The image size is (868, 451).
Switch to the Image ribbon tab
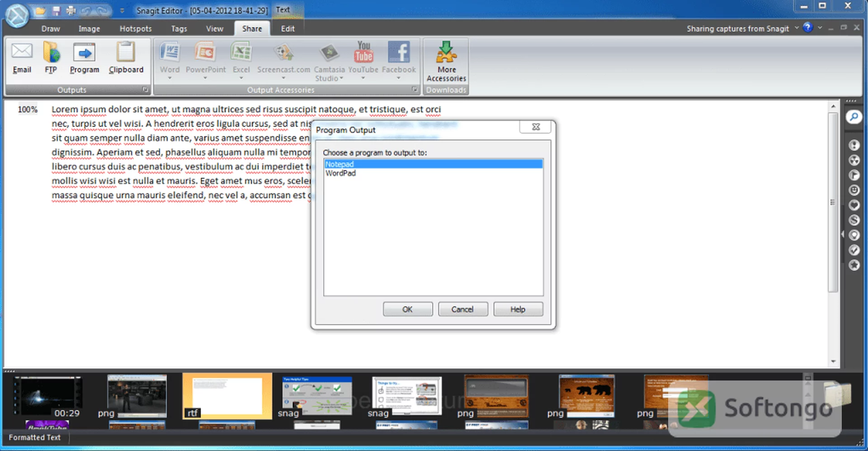(89, 28)
